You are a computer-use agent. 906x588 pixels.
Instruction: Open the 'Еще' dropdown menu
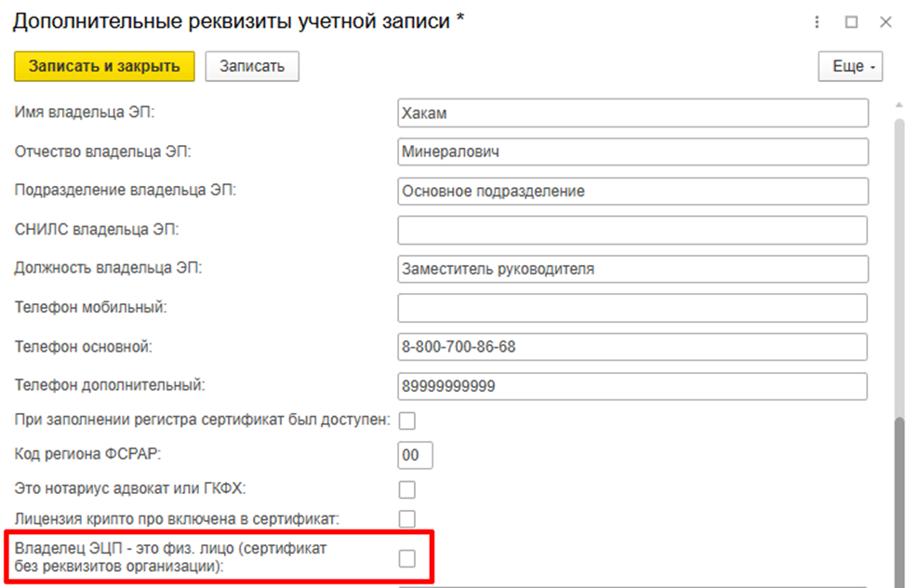(849, 67)
